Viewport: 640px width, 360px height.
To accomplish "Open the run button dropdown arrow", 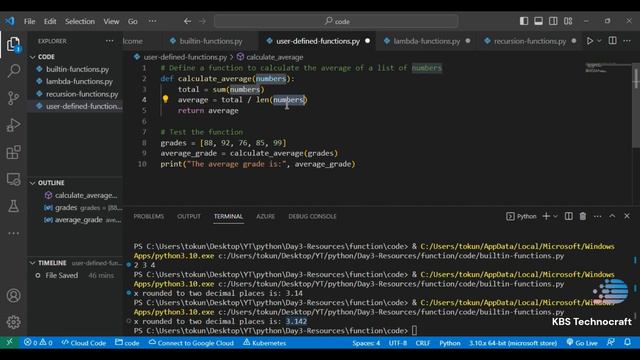I will click(x=599, y=41).
